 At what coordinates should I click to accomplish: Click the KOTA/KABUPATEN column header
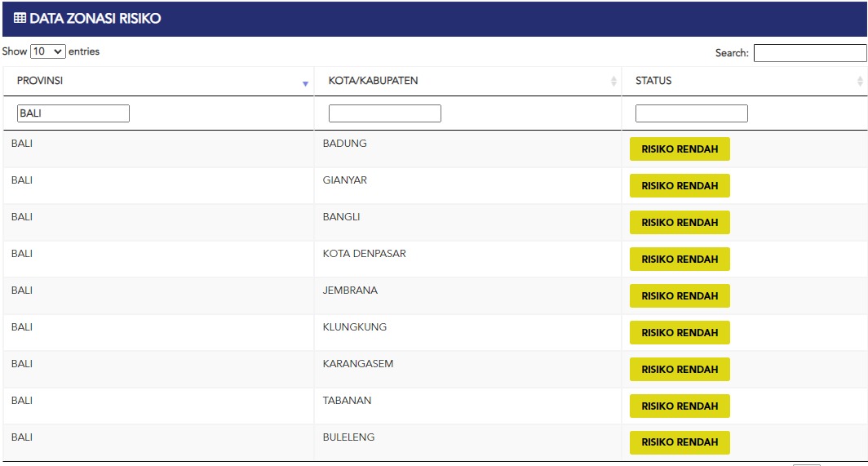(x=373, y=81)
